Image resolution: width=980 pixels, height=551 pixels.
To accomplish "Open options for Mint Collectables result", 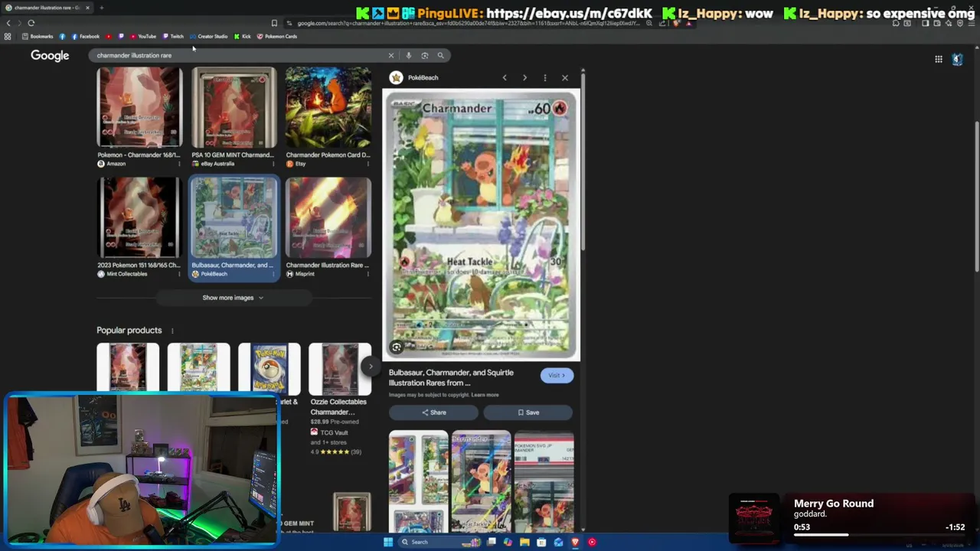I will pos(180,274).
